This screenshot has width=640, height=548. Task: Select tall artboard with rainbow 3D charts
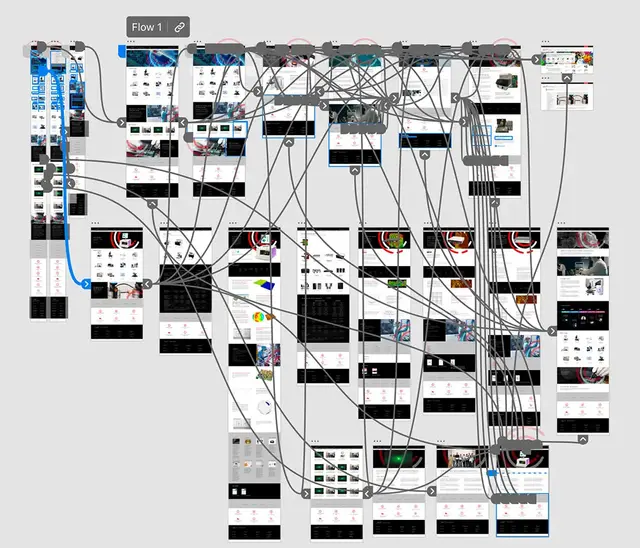point(254,384)
